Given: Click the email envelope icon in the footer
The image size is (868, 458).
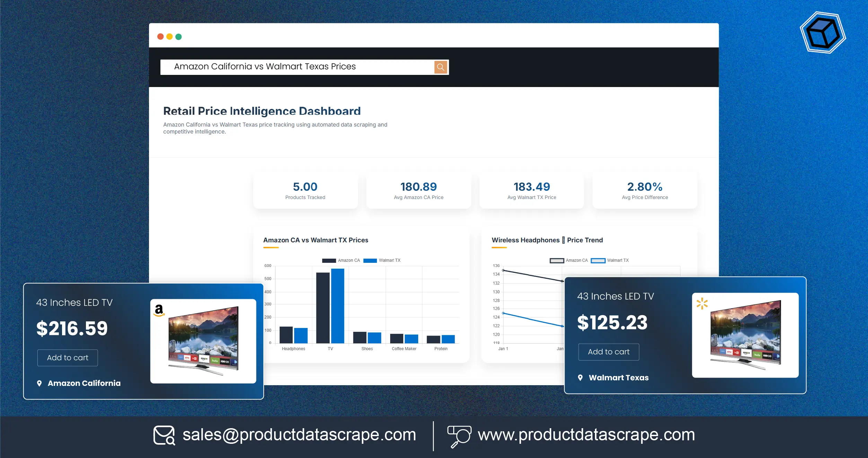Looking at the screenshot, I should (x=164, y=435).
